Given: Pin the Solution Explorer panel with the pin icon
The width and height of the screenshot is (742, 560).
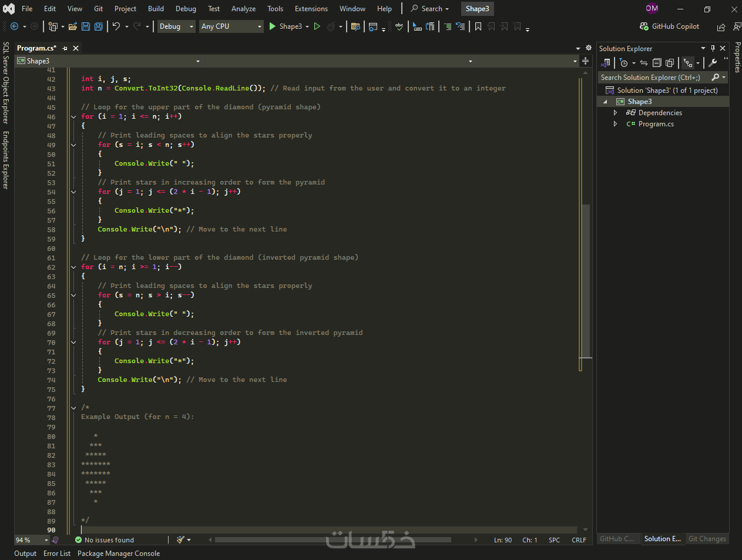Looking at the screenshot, I should coord(713,48).
